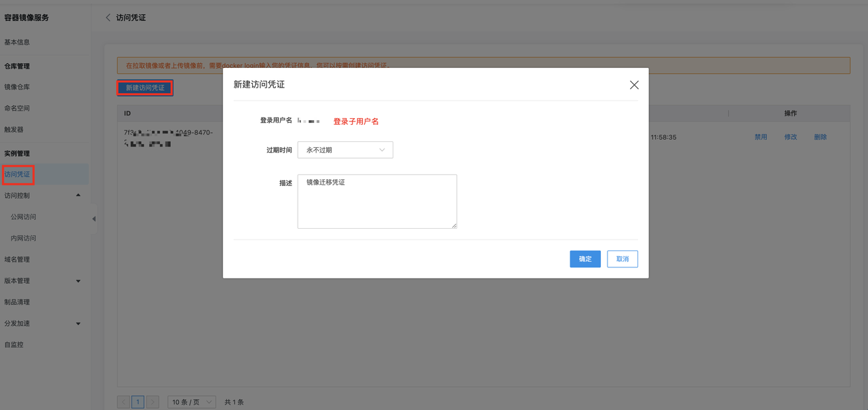
Task: Click the 描述 text area
Action: pos(377,201)
